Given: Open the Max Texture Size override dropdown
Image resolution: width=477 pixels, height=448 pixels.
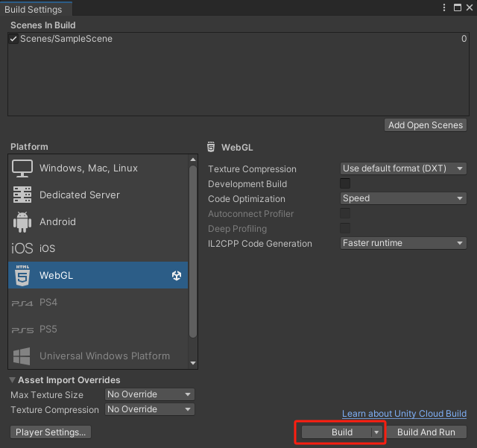Looking at the screenshot, I should coord(149,394).
